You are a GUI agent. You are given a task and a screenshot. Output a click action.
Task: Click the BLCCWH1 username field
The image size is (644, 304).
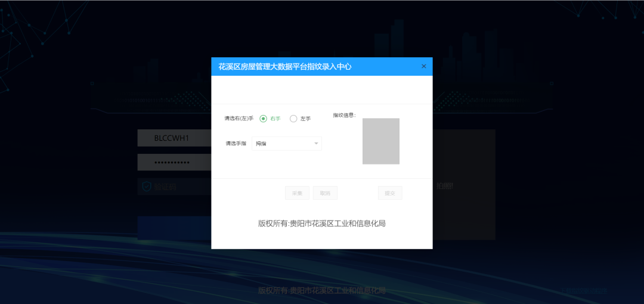[174, 138]
